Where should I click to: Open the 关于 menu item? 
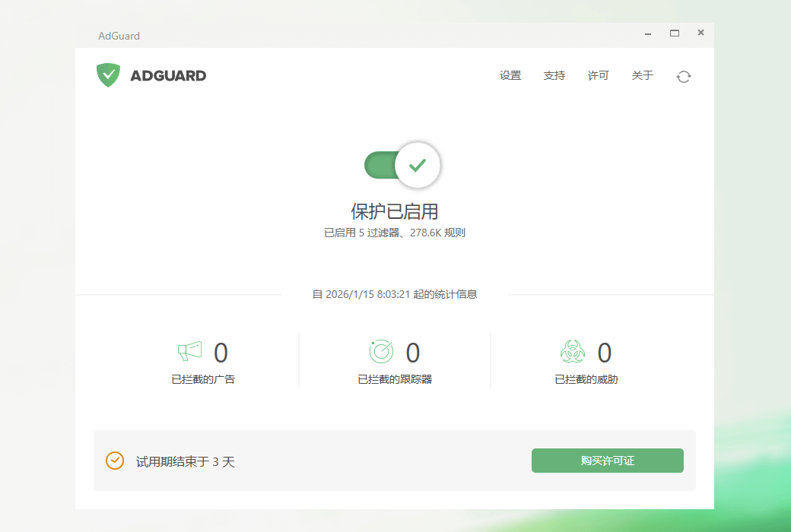(642, 75)
